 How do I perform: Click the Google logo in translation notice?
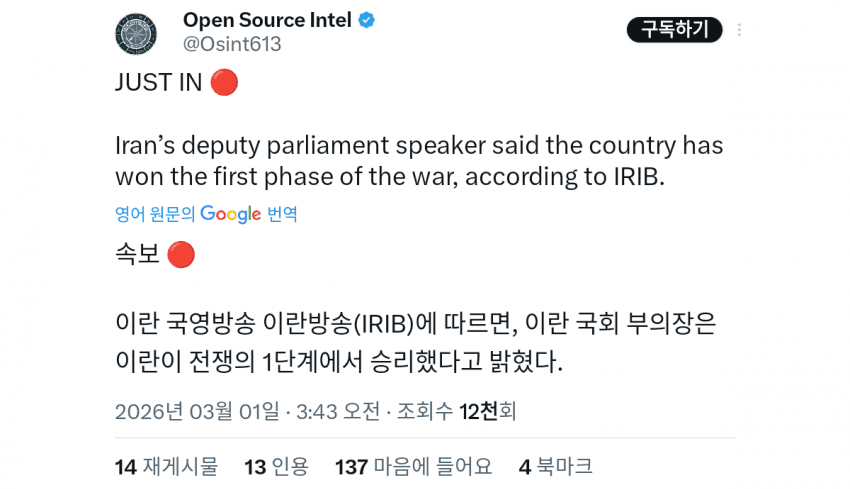(230, 214)
